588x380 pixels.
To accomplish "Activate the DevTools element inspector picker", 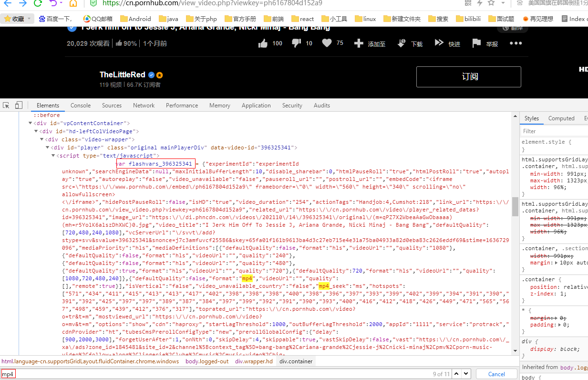I will point(7,106).
